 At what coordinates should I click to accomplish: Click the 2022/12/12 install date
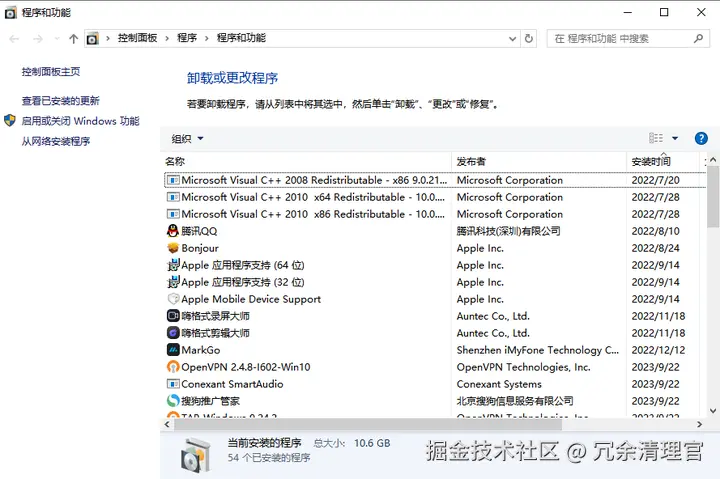click(x=658, y=350)
